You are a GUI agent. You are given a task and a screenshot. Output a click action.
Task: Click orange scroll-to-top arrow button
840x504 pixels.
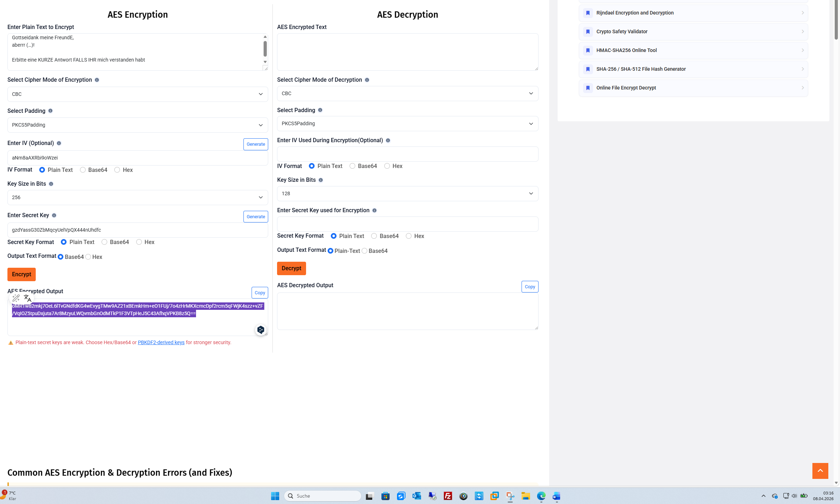point(820,471)
